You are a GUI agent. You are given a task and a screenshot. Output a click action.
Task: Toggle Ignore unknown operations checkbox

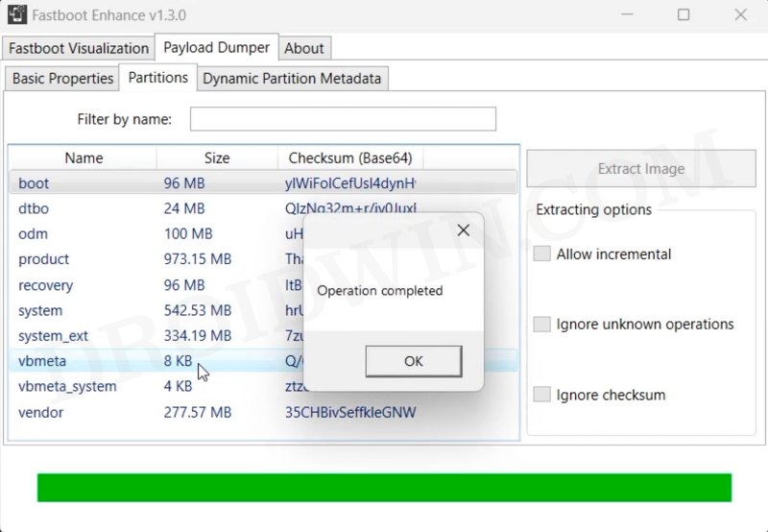click(541, 324)
